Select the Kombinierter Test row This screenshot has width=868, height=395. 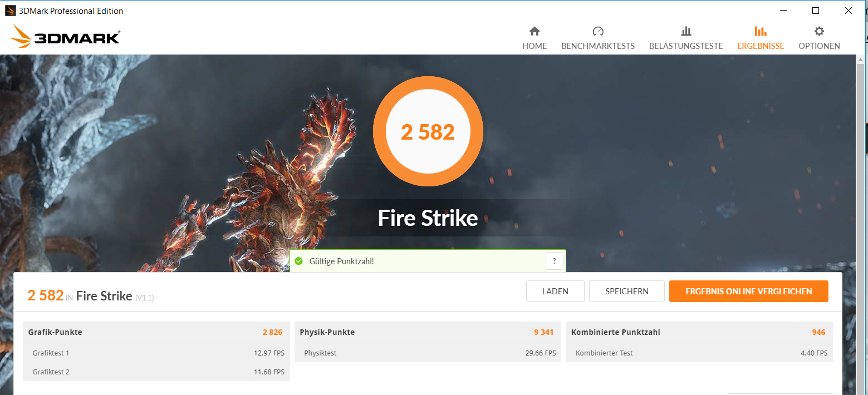click(x=699, y=353)
